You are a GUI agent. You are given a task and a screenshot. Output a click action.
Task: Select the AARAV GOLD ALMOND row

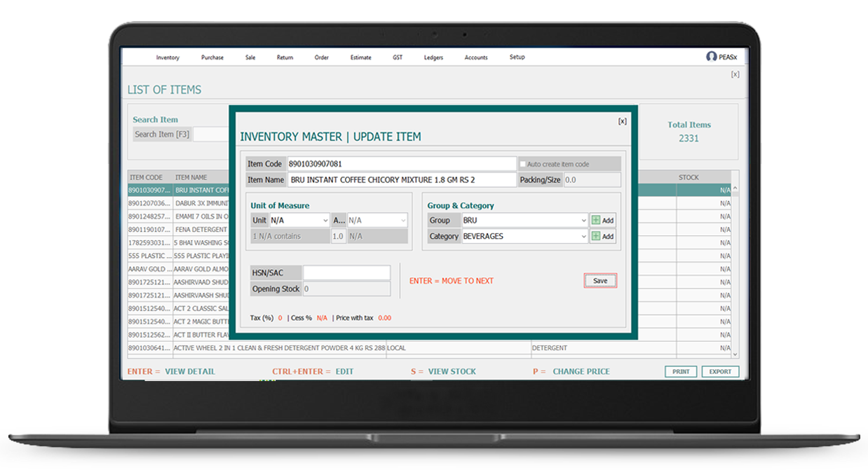[429, 269]
